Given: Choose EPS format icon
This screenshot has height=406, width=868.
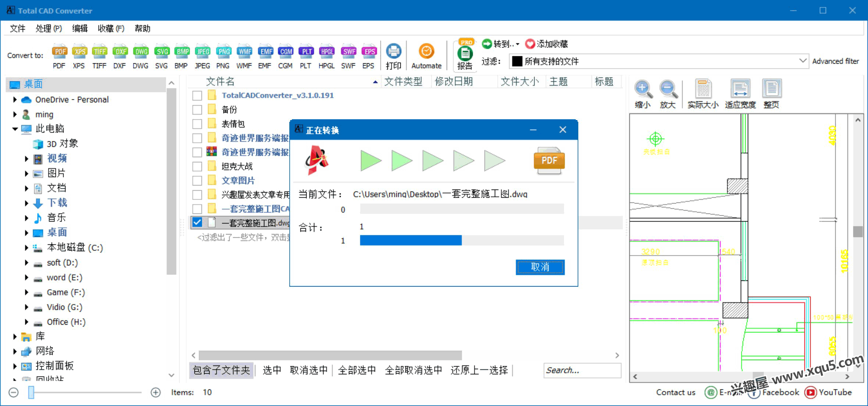Looking at the screenshot, I should 369,52.
